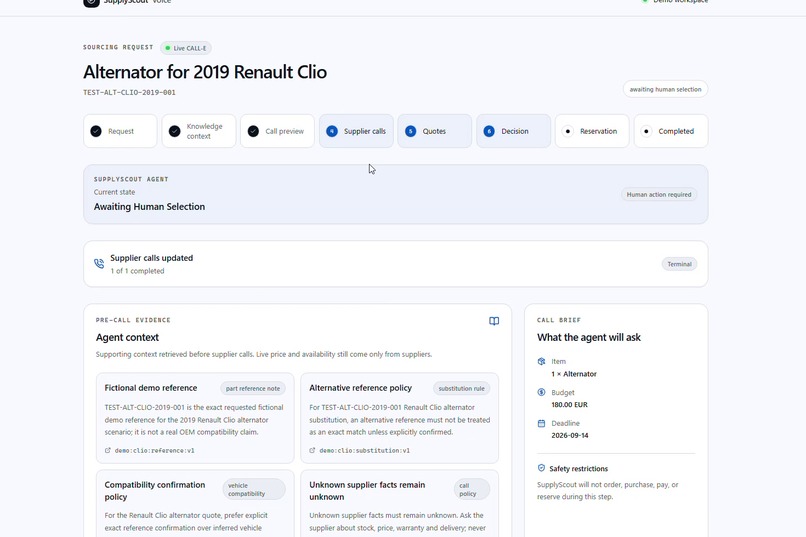Open the Alternative reference policy card
The height and width of the screenshot is (537, 806).
pos(399,418)
